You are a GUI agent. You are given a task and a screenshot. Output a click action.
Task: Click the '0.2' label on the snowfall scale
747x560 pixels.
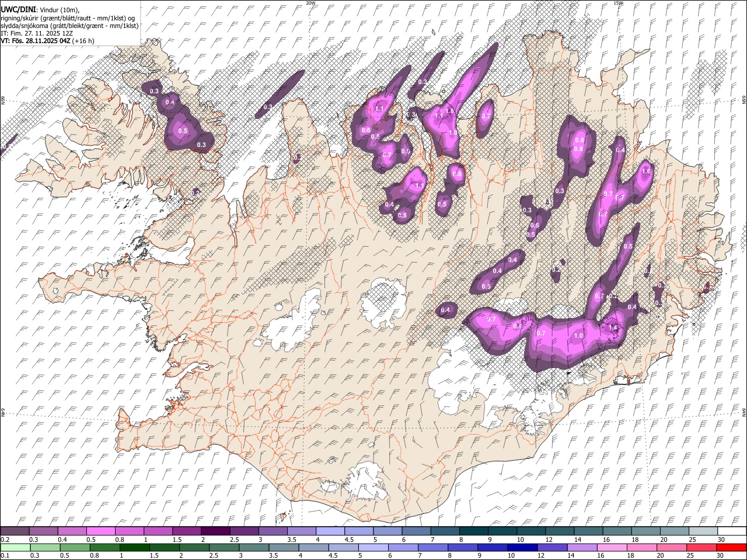pos(5,540)
